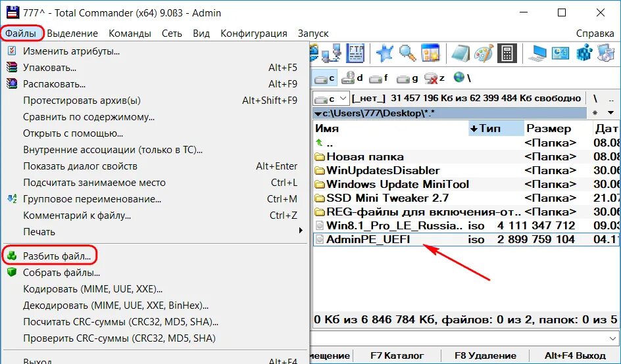The image size is (621, 364).
Task: Choose Комментарий к файлу entry
Action: pos(155,216)
